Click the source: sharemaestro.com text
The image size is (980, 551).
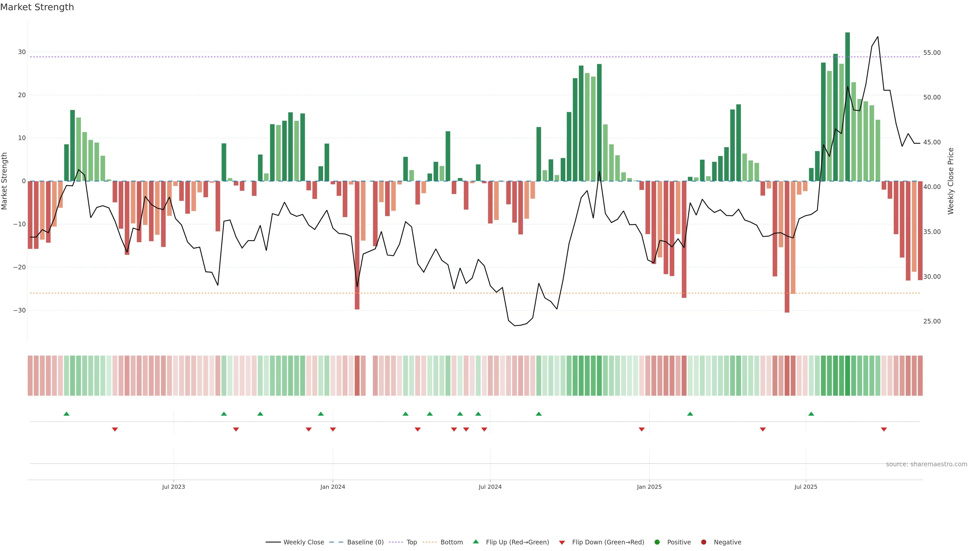926,464
